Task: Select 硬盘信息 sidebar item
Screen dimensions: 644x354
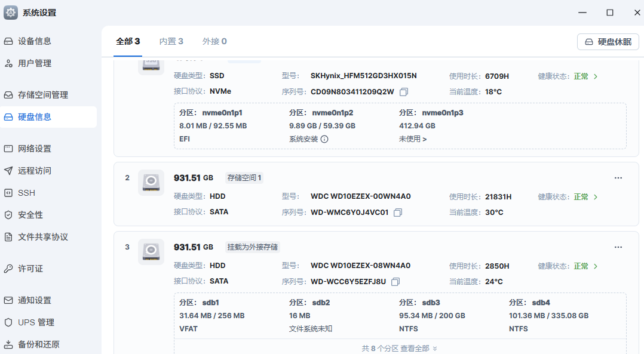Action: point(48,117)
